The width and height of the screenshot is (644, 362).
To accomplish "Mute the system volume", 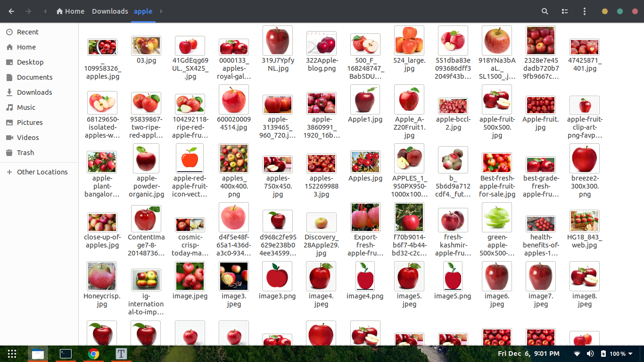I will (x=589, y=354).
